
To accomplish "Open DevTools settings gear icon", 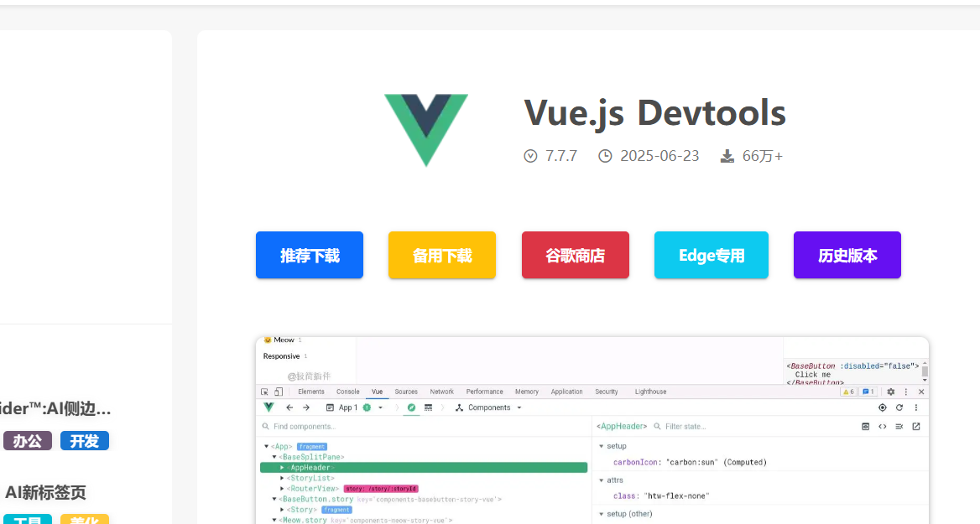I will coord(890,392).
